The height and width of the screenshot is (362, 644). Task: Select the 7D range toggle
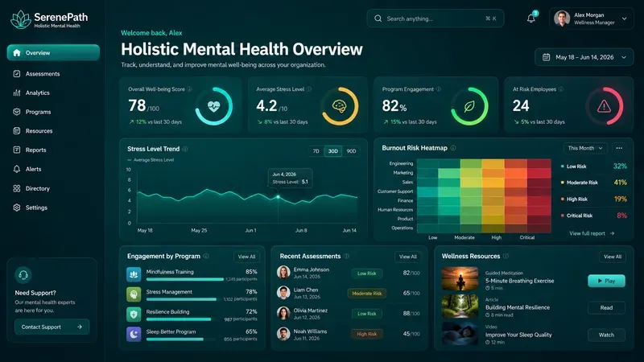tap(316, 151)
